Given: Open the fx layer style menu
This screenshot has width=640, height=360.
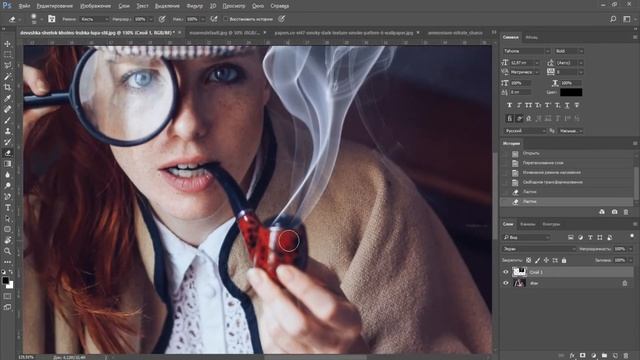Looking at the screenshot, I should tap(572, 356).
